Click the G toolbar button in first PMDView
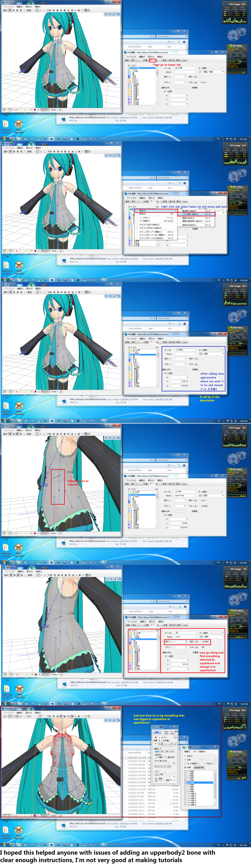Viewport: 251px width, 868px height. click(76, 10)
